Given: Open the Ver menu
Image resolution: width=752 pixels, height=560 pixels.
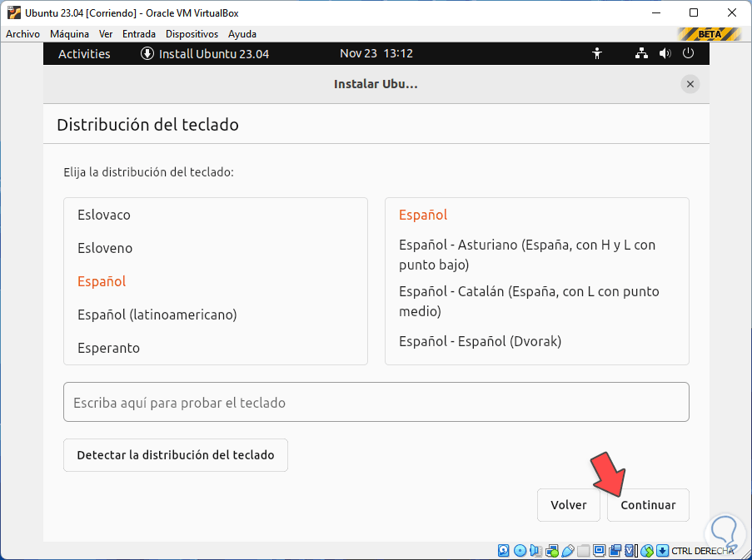Looking at the screenshot, I should coord(106,34).
